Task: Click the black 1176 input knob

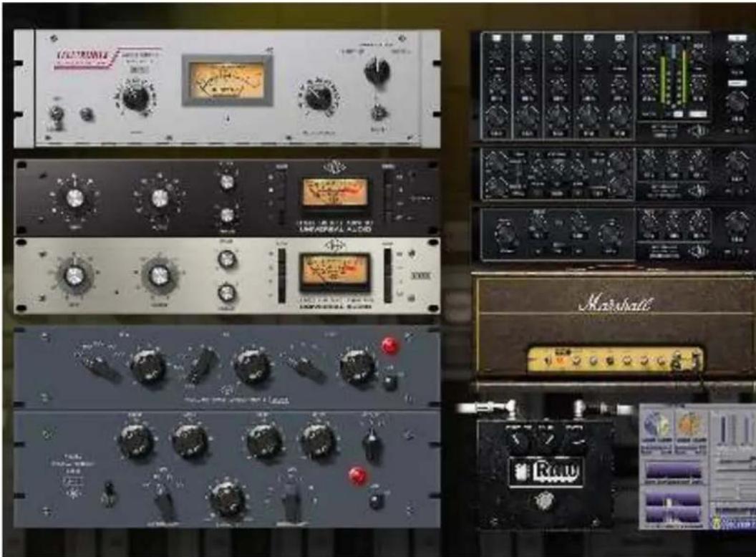Action: [x=74, y=198]
